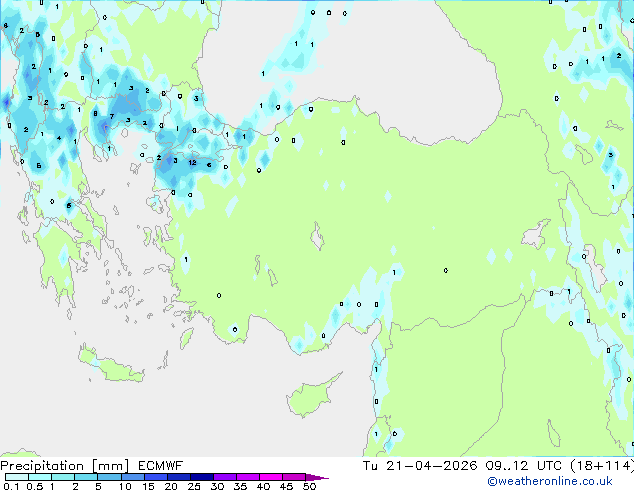Click legend tick label '35'
The height and width of the screenshot is (490, 634).
pos(240,486)
